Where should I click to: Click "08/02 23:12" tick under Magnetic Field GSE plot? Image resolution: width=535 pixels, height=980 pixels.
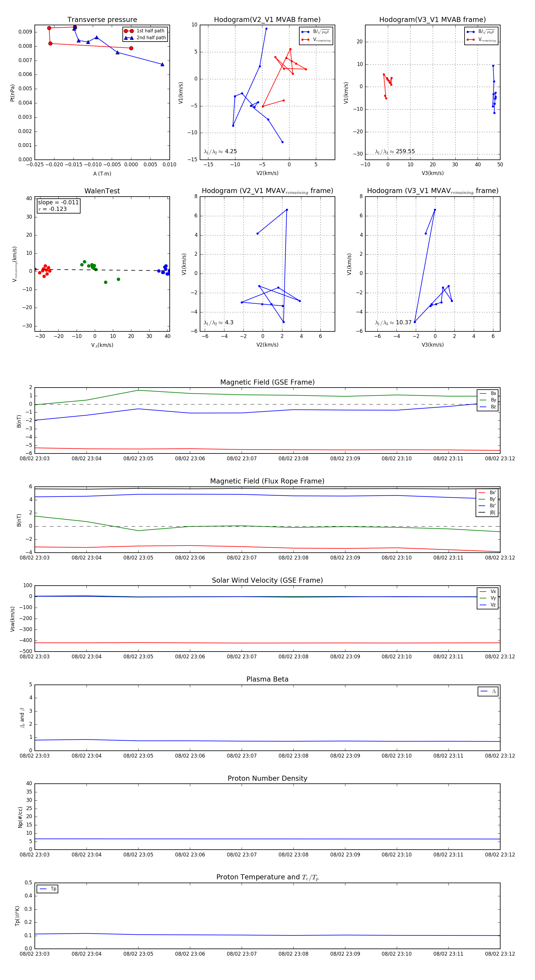pyautogui.click(x=500, y=459)
